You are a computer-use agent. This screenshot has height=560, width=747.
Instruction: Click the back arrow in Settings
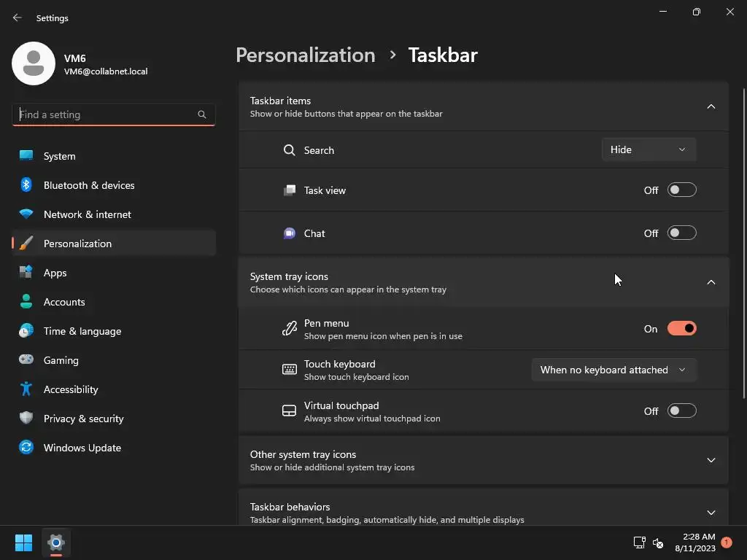18,17
